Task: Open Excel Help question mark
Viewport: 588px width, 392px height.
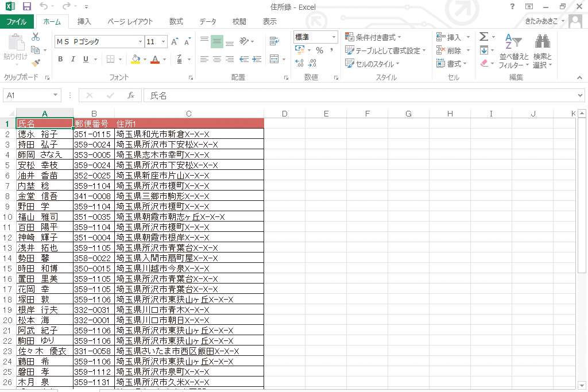Action: tap(512, 6)
